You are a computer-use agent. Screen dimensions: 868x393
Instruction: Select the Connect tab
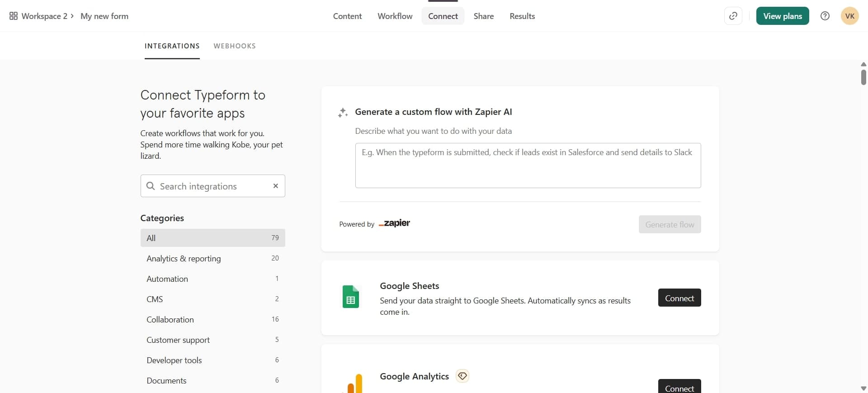443,16
